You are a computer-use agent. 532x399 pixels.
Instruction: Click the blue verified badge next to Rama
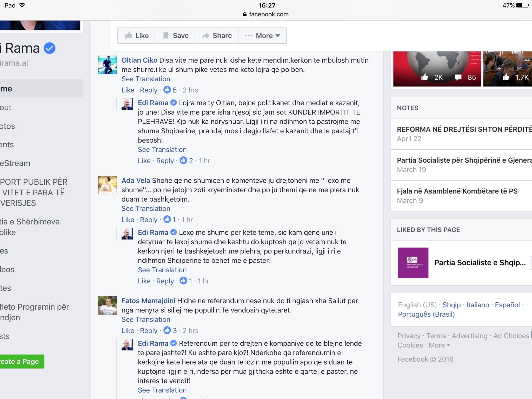[x=49, y=48]
